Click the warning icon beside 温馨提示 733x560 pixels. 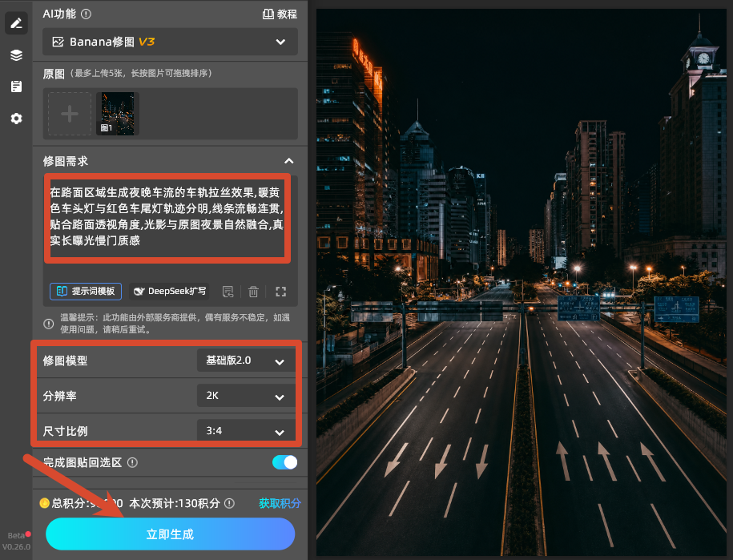[49, 324]
